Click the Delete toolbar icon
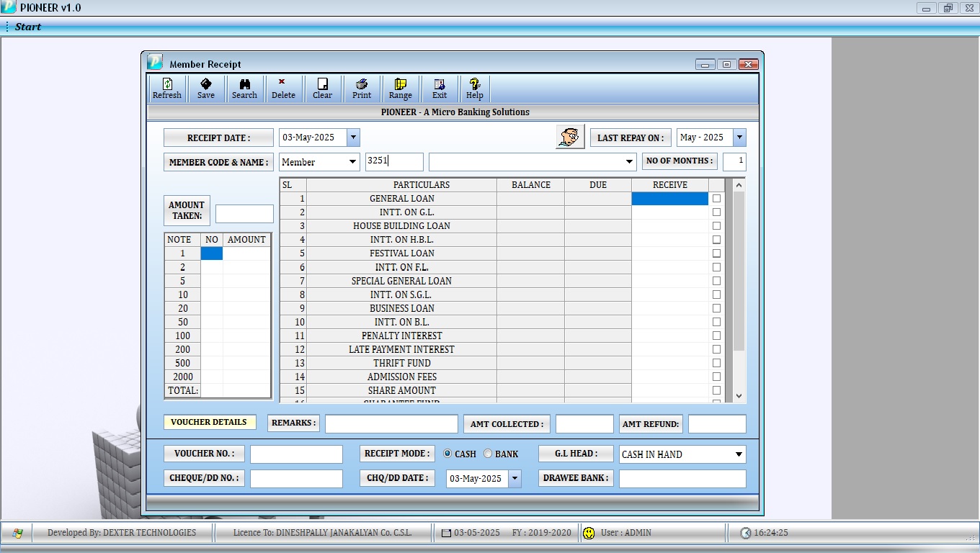This screenshot has height=553, width=980. (282, 89)
